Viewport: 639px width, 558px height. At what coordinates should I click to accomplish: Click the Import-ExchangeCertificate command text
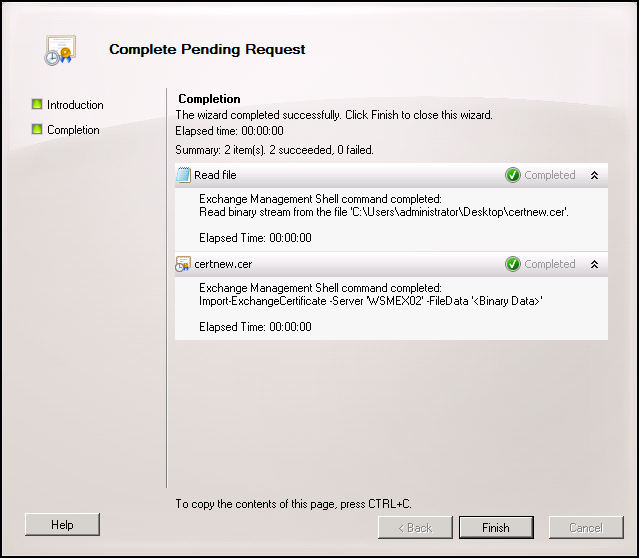point(371,301)
